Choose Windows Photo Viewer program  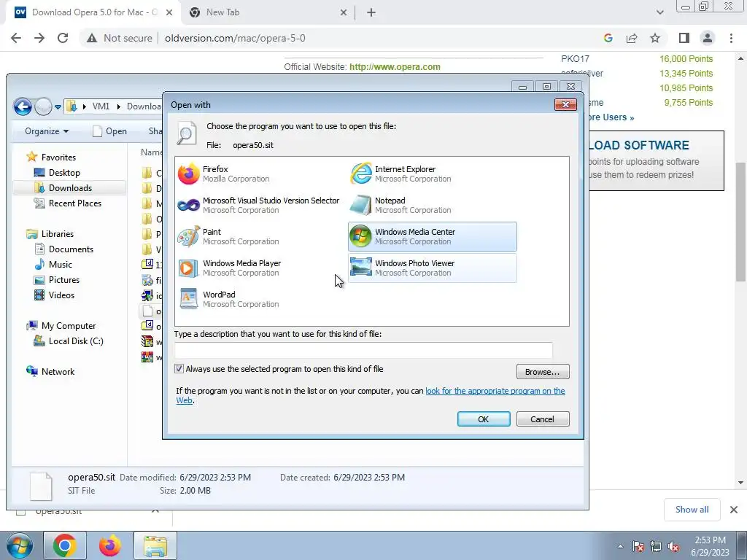(432, 268)
